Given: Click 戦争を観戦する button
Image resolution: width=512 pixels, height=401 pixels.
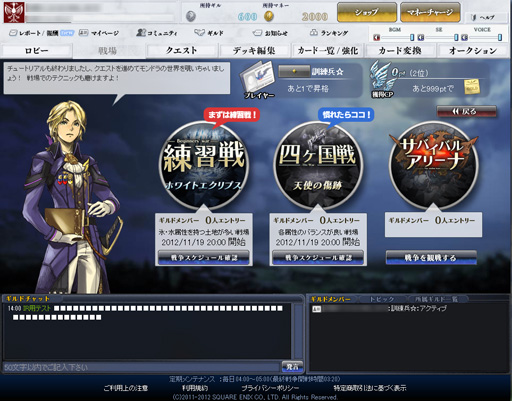Looking at the screenshot, I should click(x=431, y=258).
